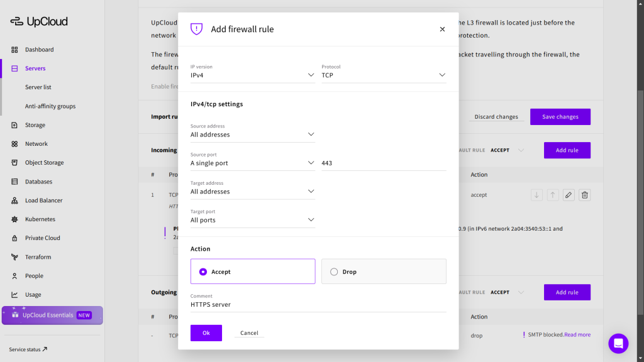Delete rule 1 with trash icon
Viewport: 644px width, 362px height.
pyautogui.click(x=584, y=195)
